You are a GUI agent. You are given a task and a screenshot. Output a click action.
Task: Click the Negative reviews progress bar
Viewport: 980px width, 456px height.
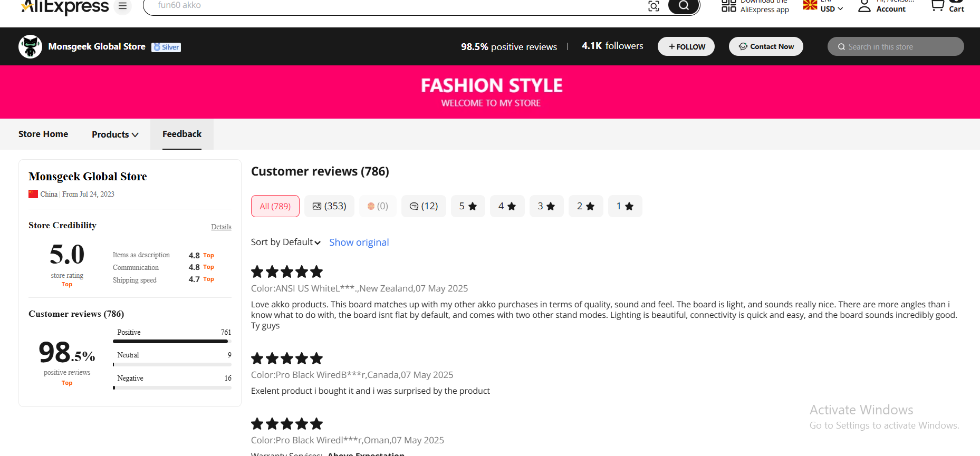172,387
